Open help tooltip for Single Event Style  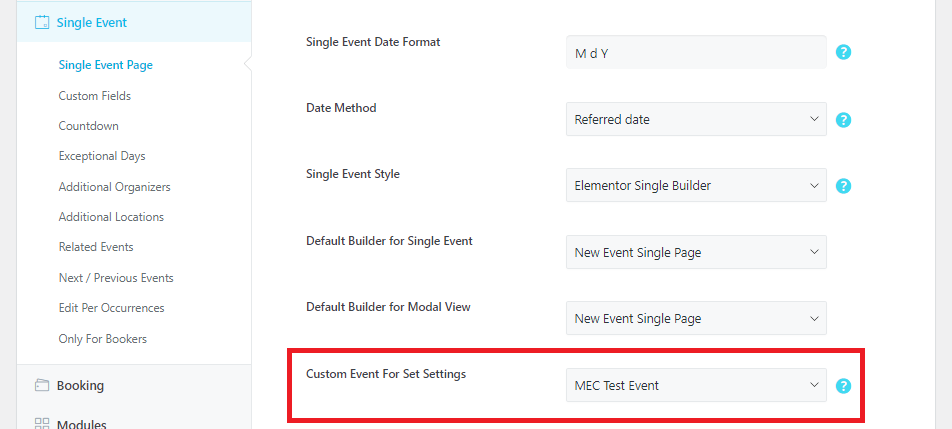[843, 186]
